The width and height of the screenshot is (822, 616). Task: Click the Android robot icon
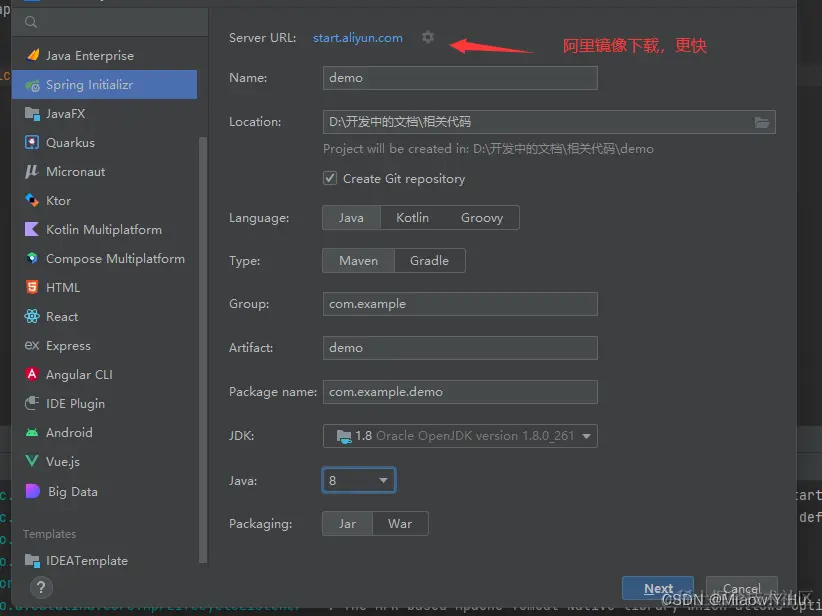click(33, 433)
